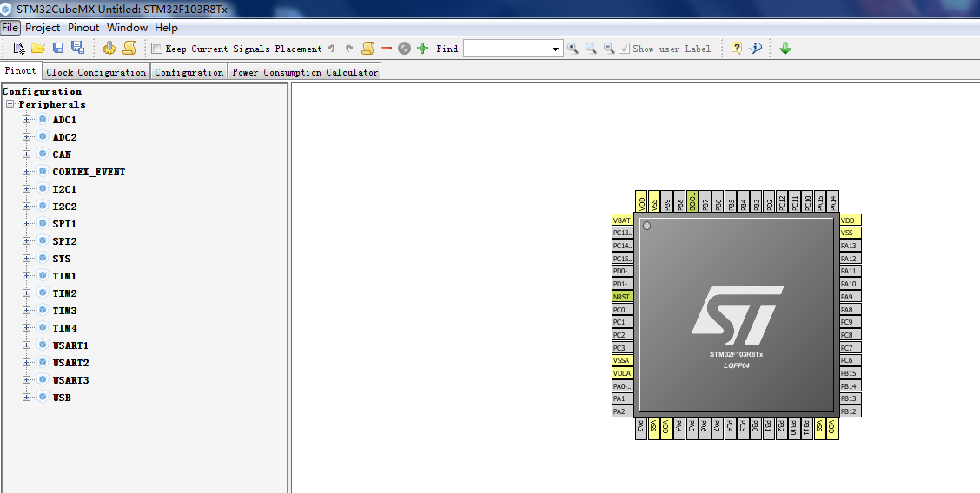Click the cube icon beside SPI1

(43, 223)
